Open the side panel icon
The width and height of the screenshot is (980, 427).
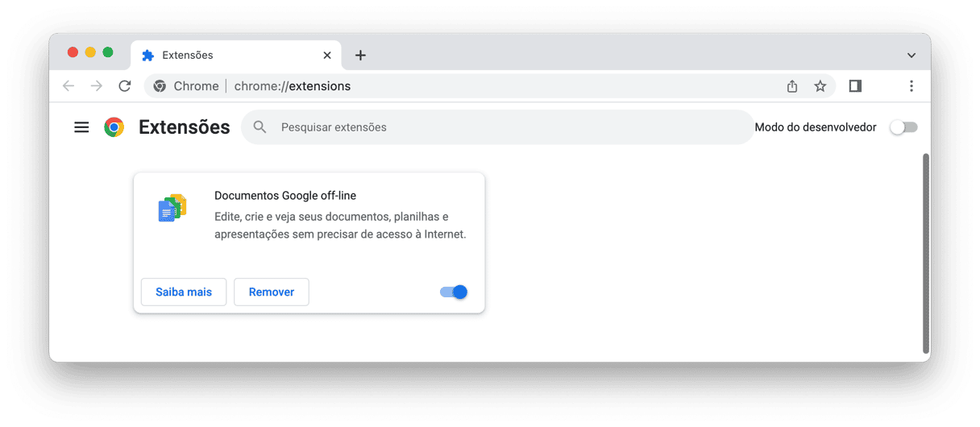[x=855, y=86]
